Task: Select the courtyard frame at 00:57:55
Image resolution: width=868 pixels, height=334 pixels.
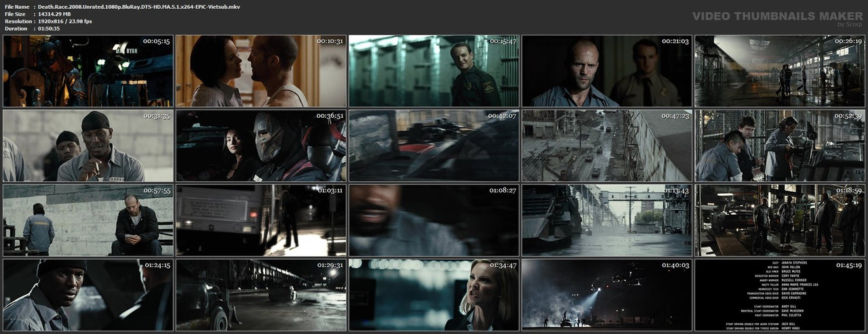Action: coord(88,220)
